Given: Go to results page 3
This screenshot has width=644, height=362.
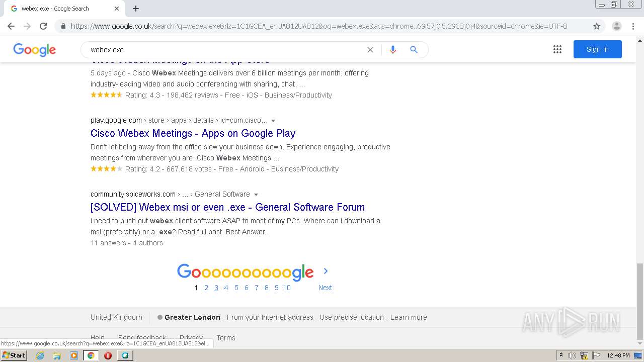Looking at the screenshot, I should (x=216, y=288).
